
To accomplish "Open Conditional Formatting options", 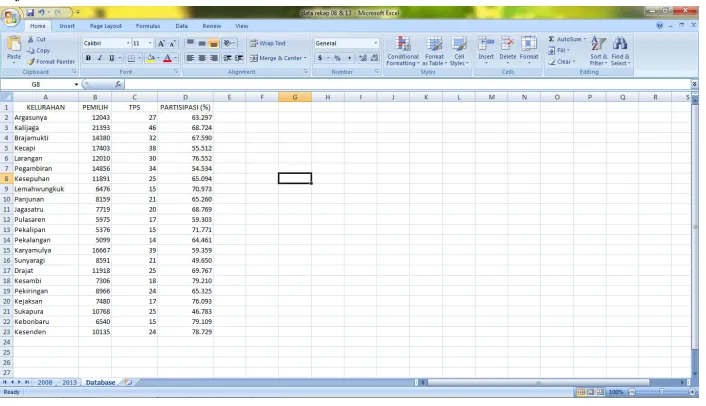I will point(403,51).
